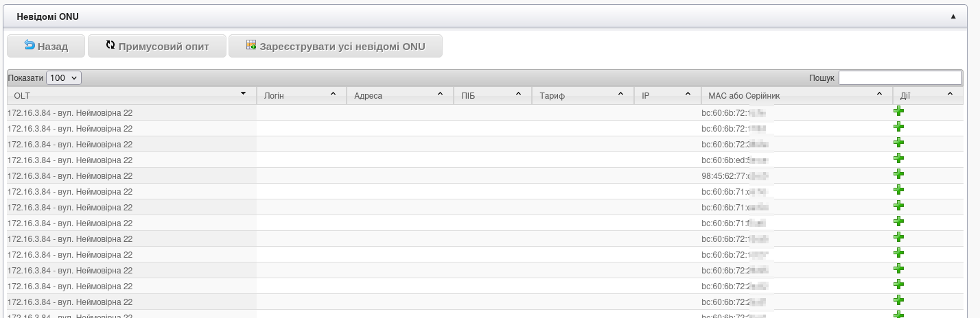Screen dimensions: 980x318
Task: Run Примусовий опит forced polling
Action: point(156,47)
